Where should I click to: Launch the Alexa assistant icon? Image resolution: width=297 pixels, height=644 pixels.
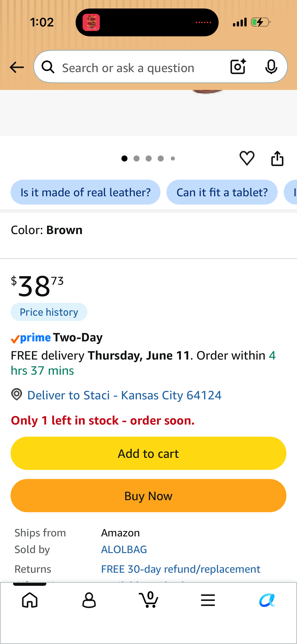tap(267, 600)
